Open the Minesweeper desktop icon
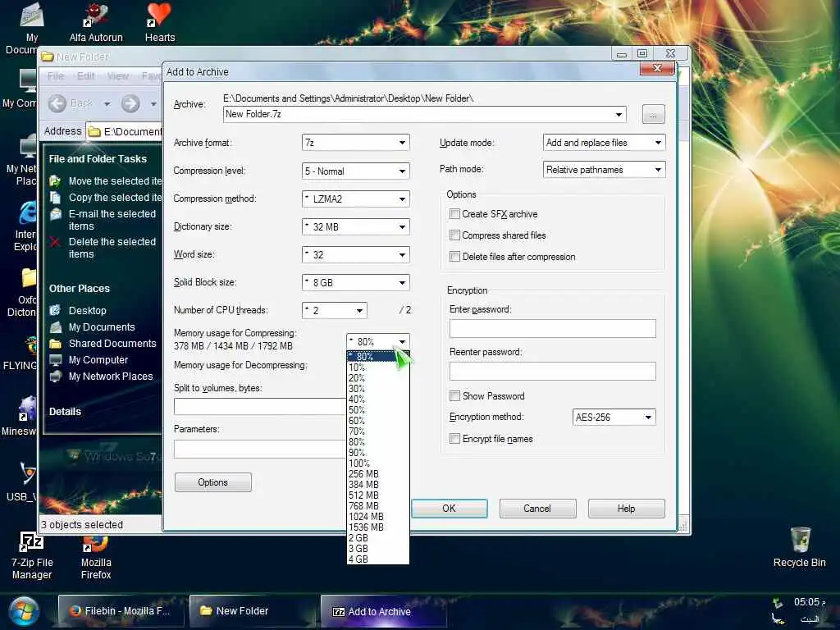The height and width of the screenshot is (630, 840). tap(27, 409)
